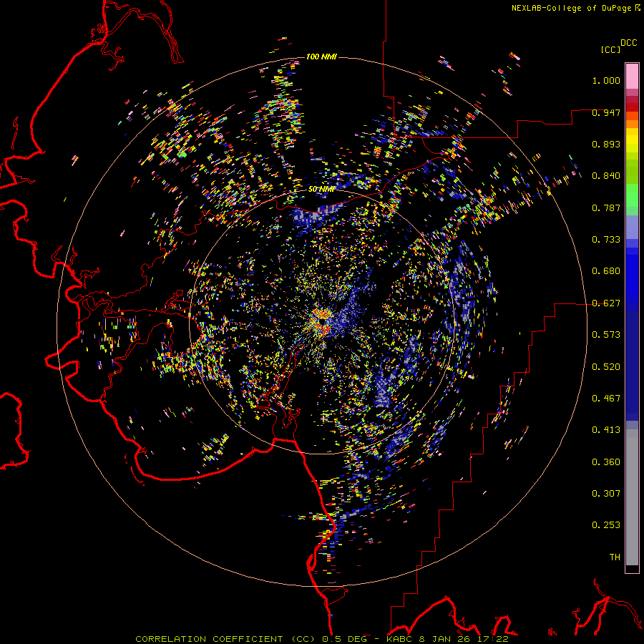The image size is (644, 644).
Task: Click the 0.733 legend value
Action: [x=606, y=240]
